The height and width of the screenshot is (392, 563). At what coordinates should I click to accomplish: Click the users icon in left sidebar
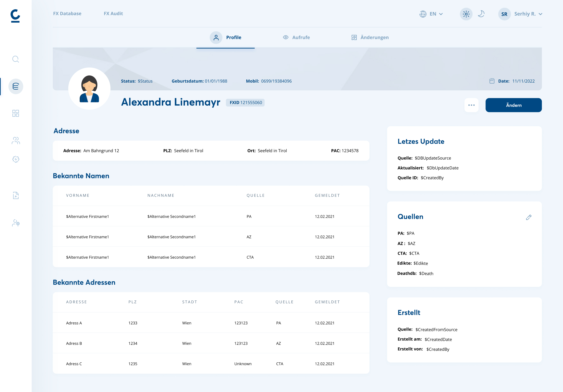point(16,140)
